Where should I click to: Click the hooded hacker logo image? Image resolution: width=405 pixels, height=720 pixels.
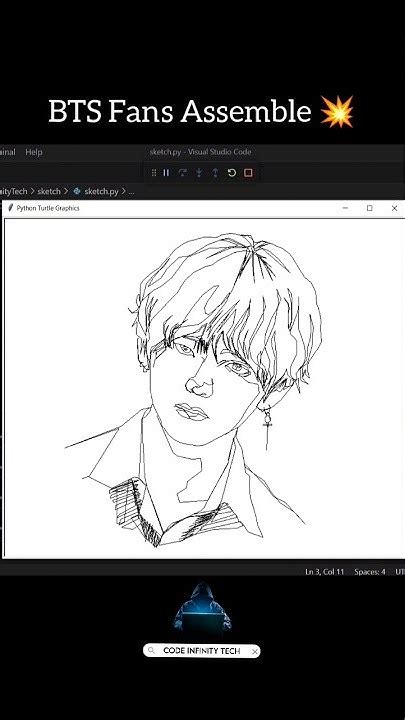202,607
